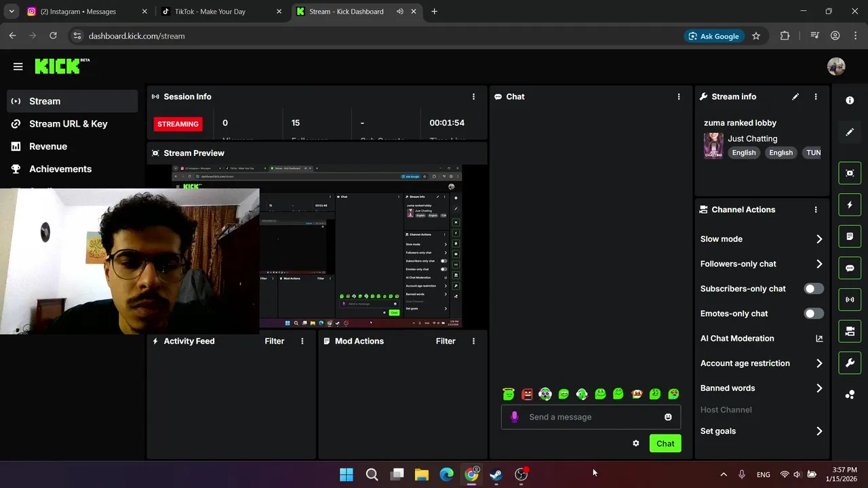This screenshot has height=488, width=868.
Task: Open Chat panel three-dot menu
Action: point(679,97)
